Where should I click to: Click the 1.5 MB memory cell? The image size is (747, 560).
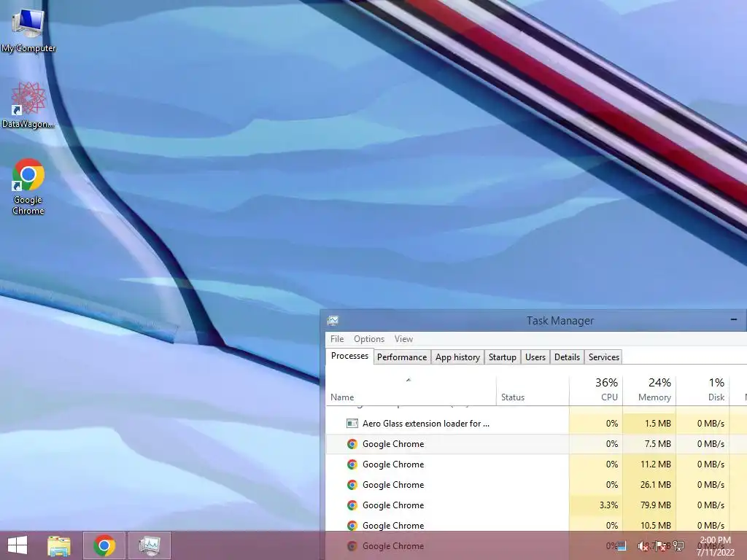pos(649,424)
